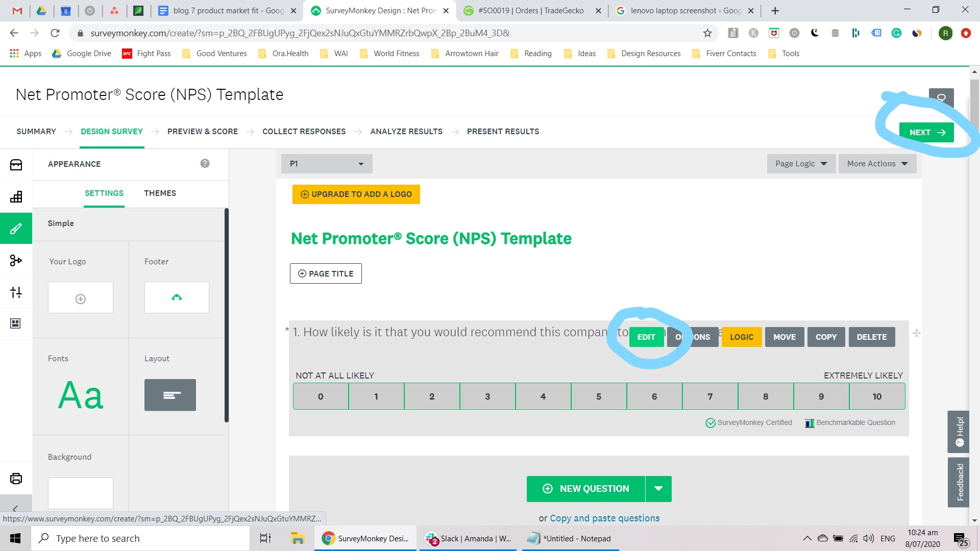Click the print icon in sidebar
The image size is (980, 551).
click(x=16, y=479)
